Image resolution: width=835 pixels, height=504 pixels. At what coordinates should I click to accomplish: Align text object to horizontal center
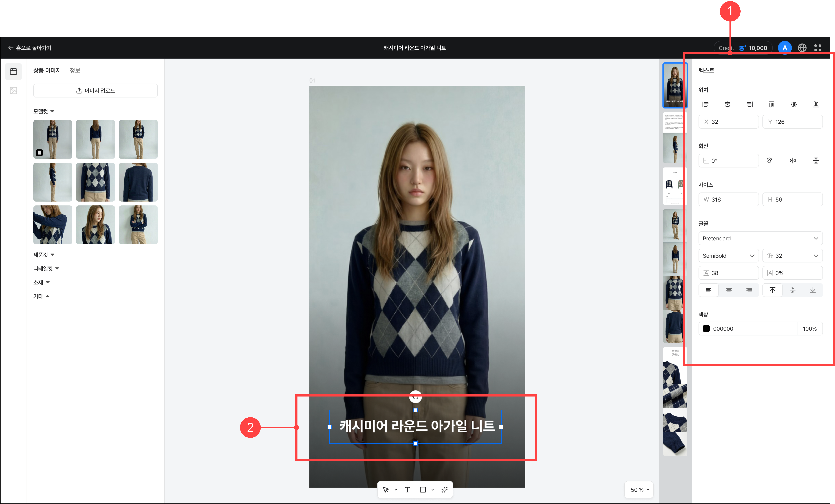tap(728, 104)
